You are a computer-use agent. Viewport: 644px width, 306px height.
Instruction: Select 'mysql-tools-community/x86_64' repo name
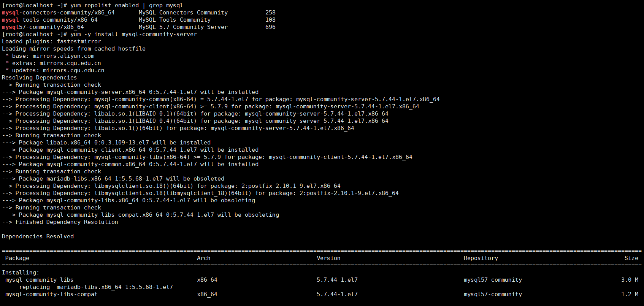50,20
